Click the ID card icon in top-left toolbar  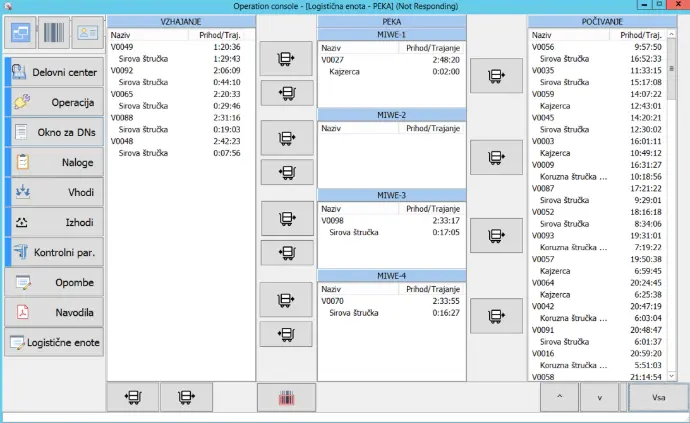coord(88,35)
